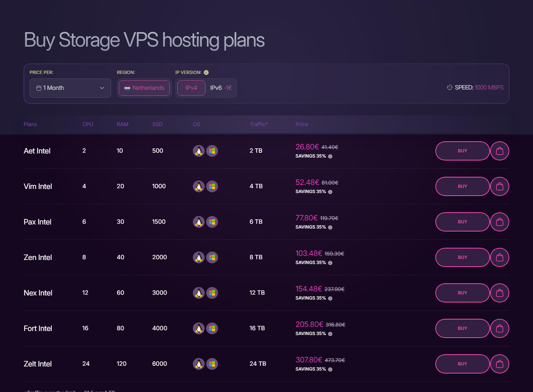Open savings info icon for Nex Intel
This screenshot has width=533, height=392.
330,298
